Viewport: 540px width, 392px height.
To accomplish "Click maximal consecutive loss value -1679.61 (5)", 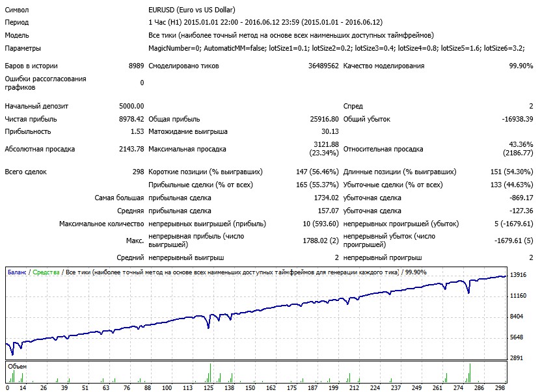I will point(514,241).
